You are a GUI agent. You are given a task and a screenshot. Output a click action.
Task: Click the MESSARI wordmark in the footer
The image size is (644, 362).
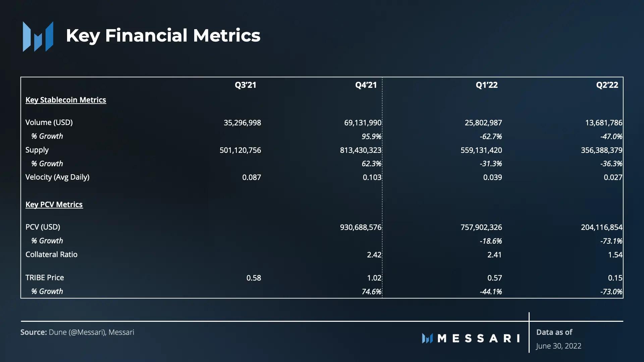pyautogui.click(x=479, y=338)
